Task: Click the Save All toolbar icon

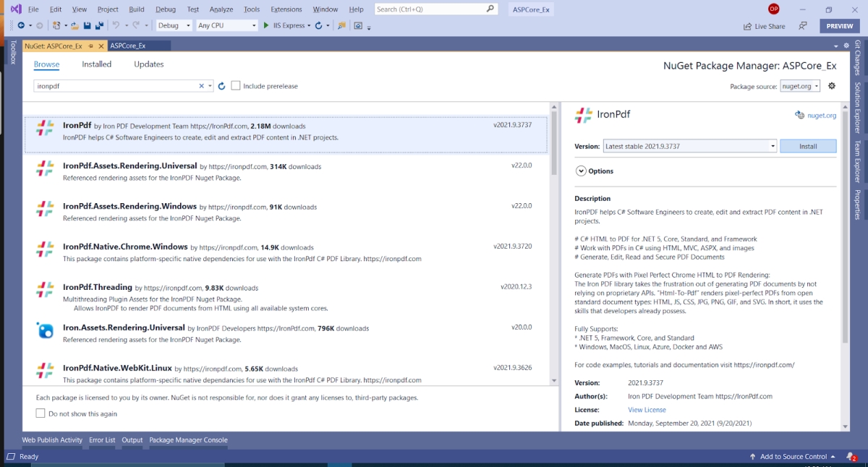Action: 98,25
